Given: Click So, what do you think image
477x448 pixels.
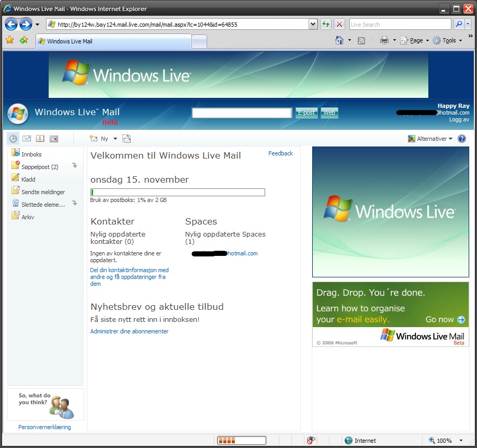Looking at the screenshot, I should [x=46, y=405].
